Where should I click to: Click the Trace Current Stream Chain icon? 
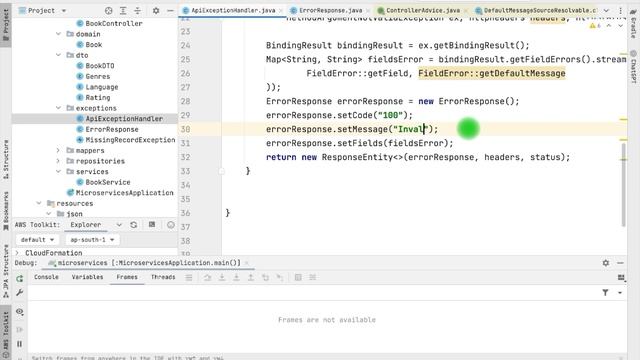(x=313, y=278)
